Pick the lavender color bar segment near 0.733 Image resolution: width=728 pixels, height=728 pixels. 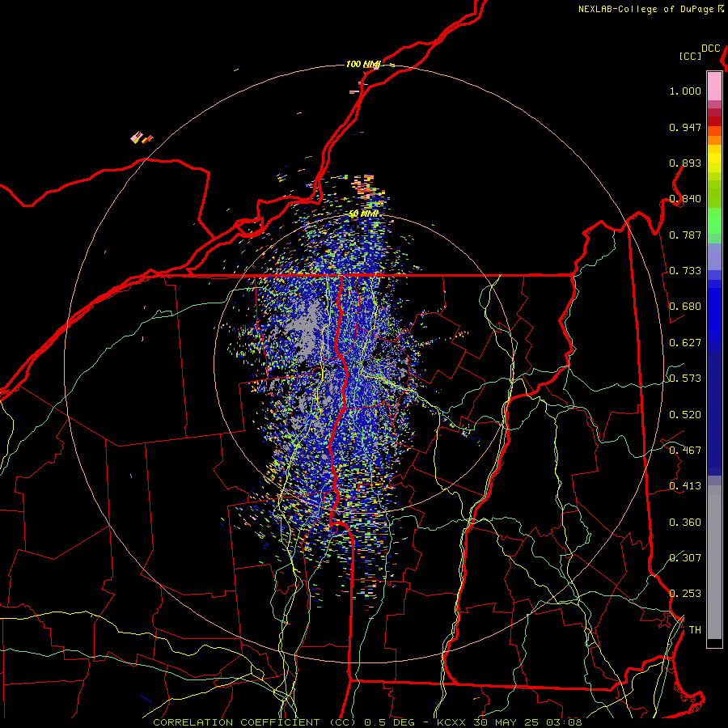(714, 256)
